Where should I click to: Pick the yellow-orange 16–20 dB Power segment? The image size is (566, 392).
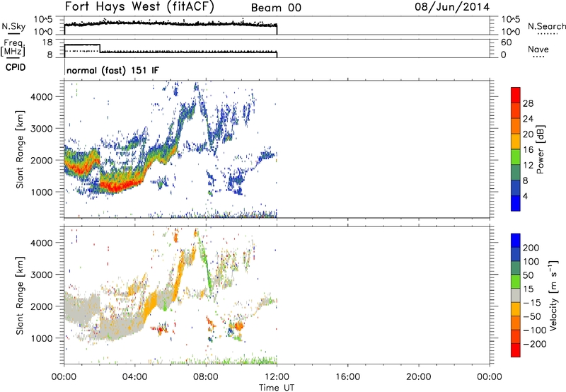516,142
